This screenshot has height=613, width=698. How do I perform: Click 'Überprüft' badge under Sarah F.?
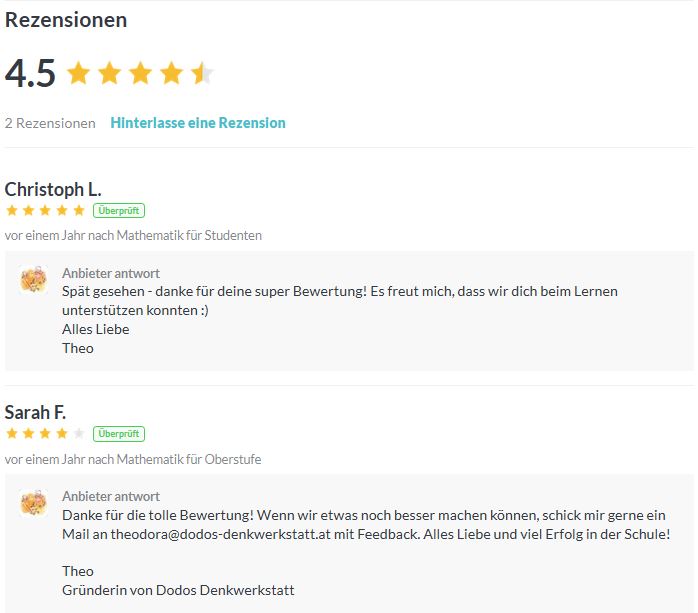point(119,434)
